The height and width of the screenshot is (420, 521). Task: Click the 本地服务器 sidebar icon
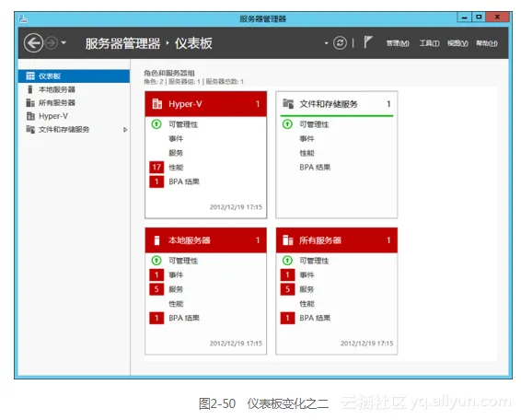tap(30, 89)
